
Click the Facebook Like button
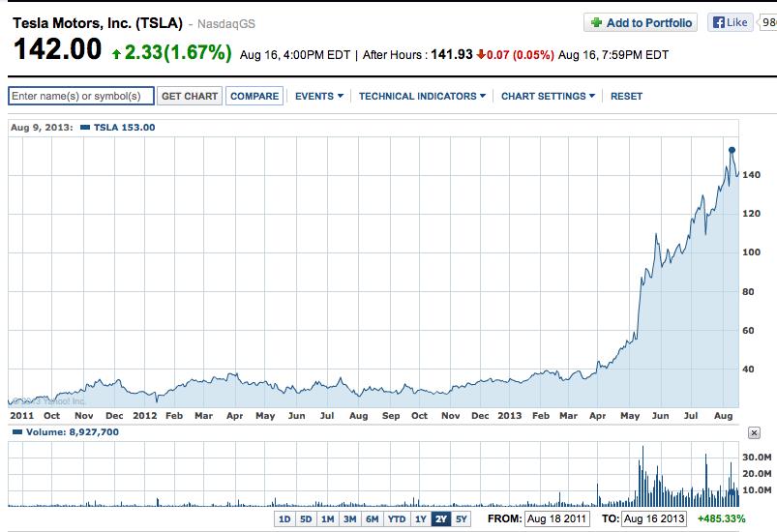(730, 22)
